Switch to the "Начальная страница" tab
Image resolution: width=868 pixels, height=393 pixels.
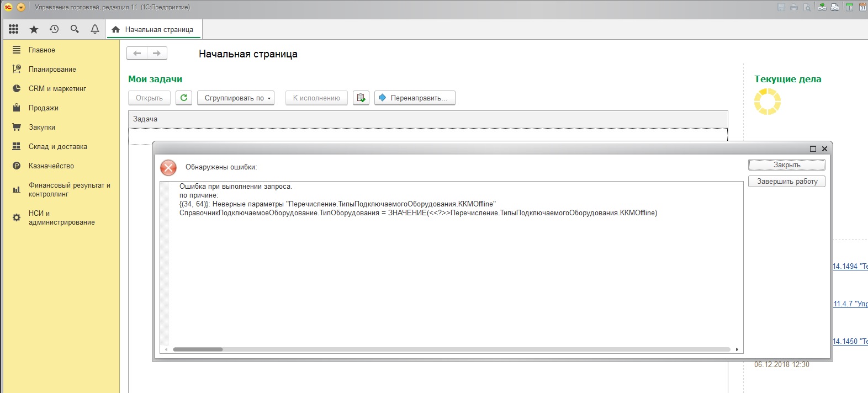pos(154,30)
